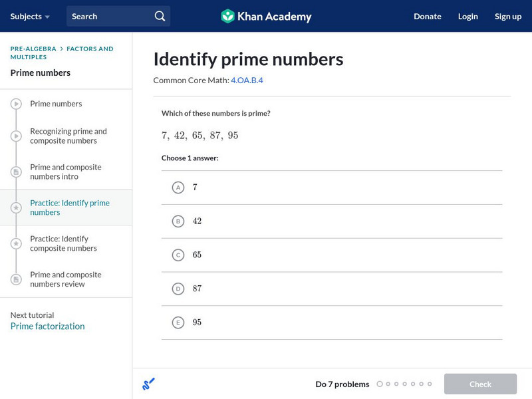Choose answer option C, 65
This screenshot has height=399, width=532.
click(x=178, y=255)
